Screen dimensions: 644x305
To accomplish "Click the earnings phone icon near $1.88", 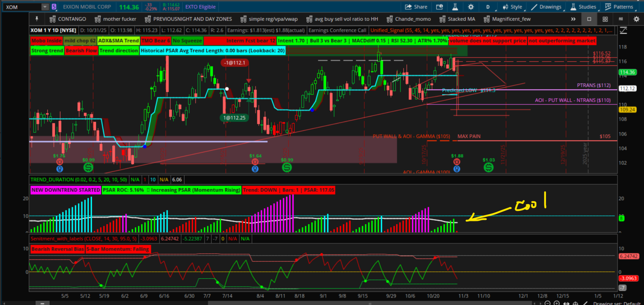I will pos(457,162).
